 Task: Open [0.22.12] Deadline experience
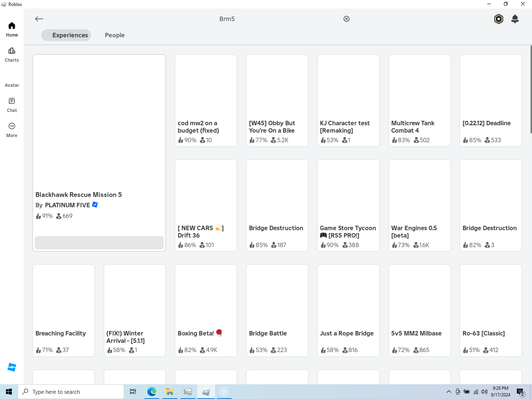point(491,100)
